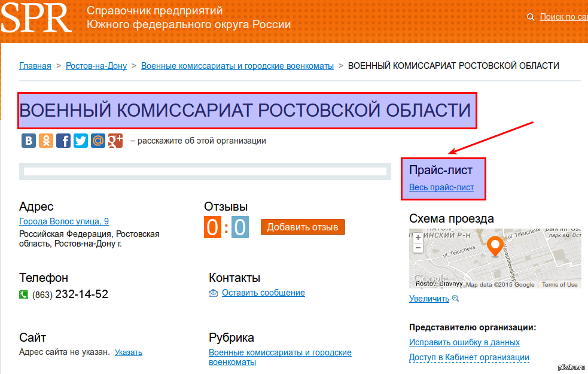Share via Mail.ru @ icon
This screenshot has height=374, width=588.
(98, 141)
